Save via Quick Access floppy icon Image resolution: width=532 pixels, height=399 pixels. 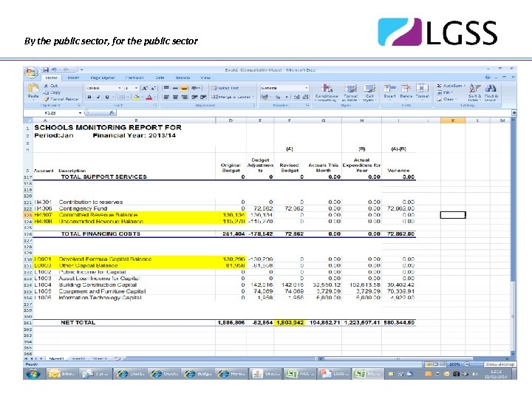(46, 69)
